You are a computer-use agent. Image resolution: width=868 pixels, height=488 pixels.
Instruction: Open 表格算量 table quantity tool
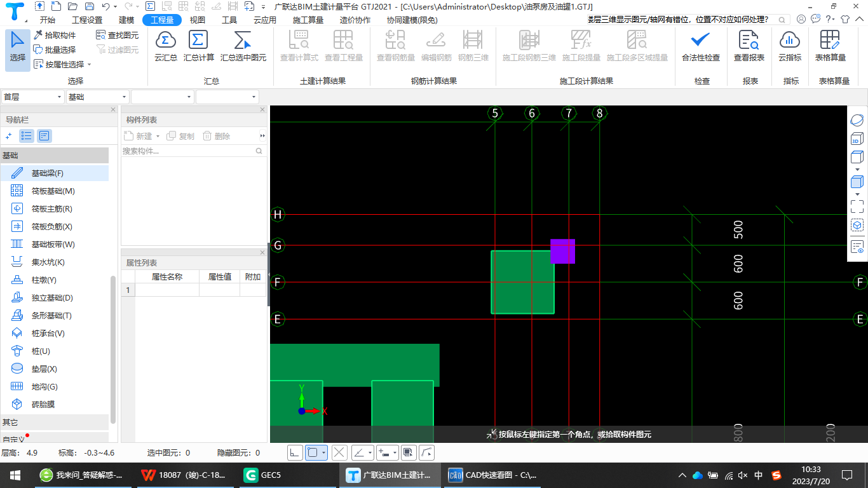[831, 47]
